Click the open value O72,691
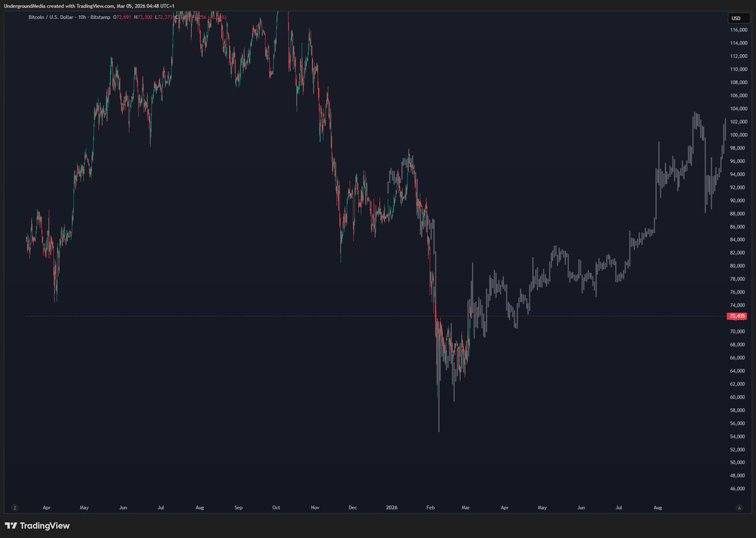Image resolution: width=756 pixels, height=538 pixels. [x=122, y=17]
